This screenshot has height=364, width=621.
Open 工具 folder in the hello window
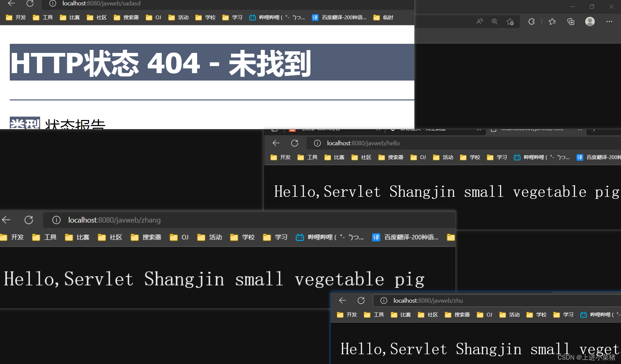tap(307, 157)
